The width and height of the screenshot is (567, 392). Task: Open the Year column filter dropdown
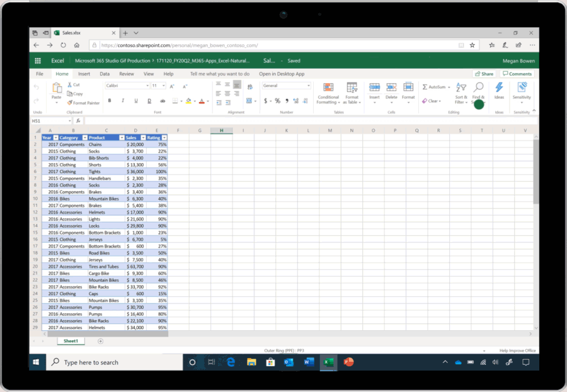pyautogui.click(x=56, y=137)
